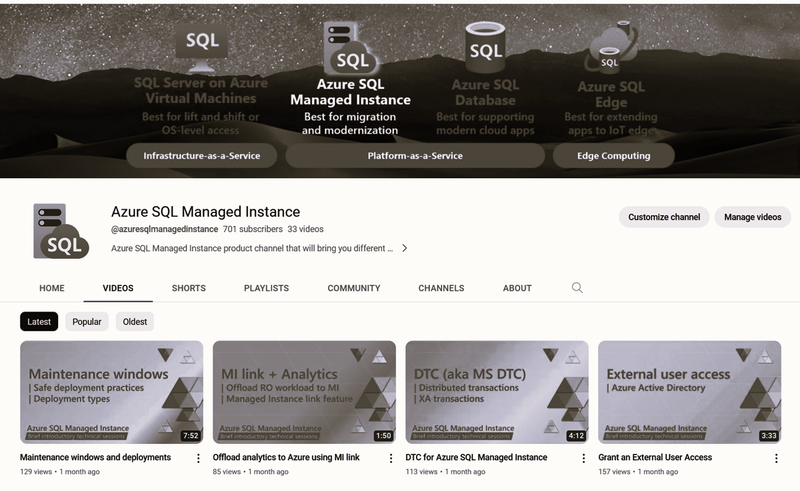Click the channel name heading 'Azure SQL Managed Instance'
Screen dimensions: 800x491
pyautogui.click(x=206, y=211)
